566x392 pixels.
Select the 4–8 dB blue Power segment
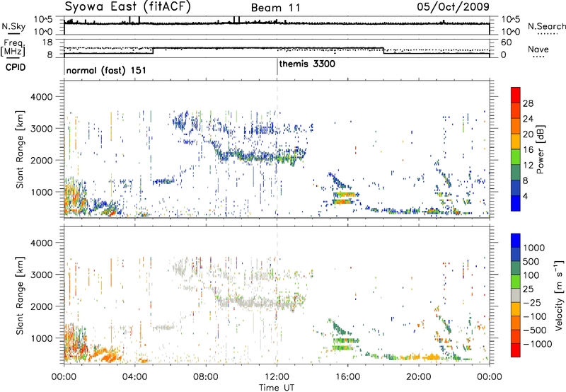516,188
